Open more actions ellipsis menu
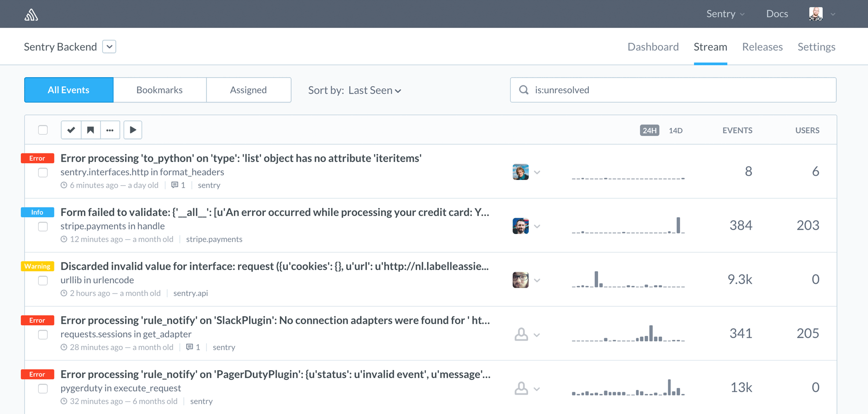 [110, 130]
